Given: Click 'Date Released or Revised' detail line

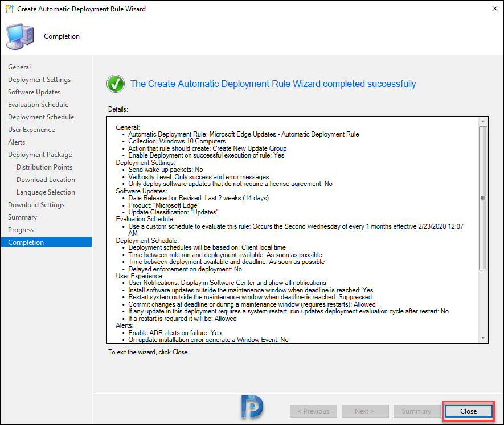Looking at the screenshot, I should (x=198, y=198).
